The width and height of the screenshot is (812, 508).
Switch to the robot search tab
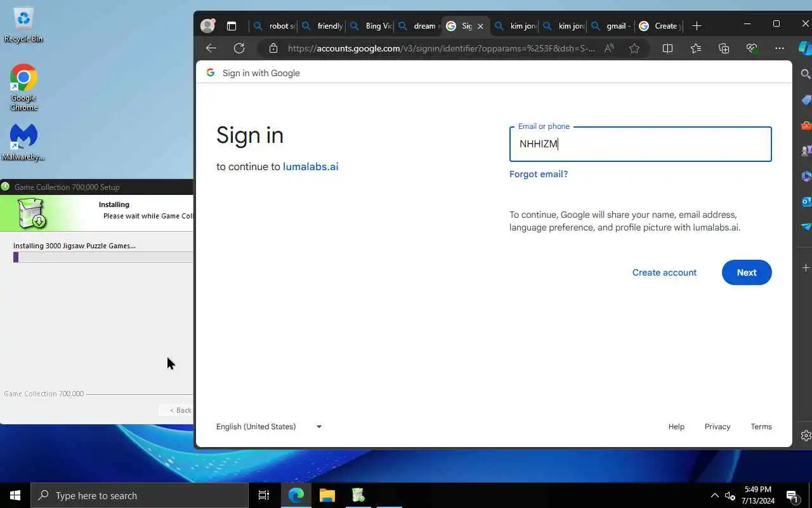pyautogui.click(x=273, y=26)
